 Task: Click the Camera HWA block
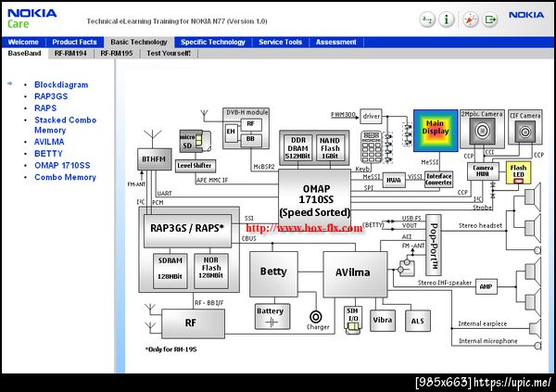(x=483, y=171)
